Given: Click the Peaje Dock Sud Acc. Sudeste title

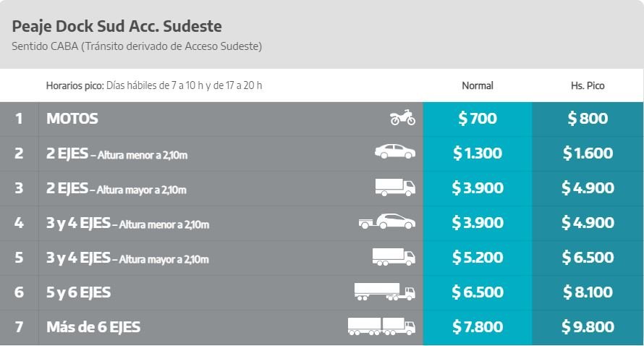Looking at the screenshot, I should coord(117,26).
